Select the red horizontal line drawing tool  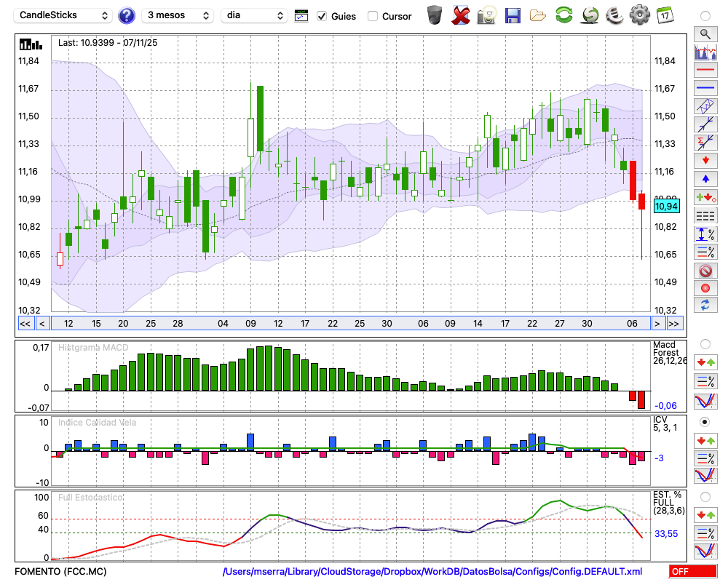705,71
